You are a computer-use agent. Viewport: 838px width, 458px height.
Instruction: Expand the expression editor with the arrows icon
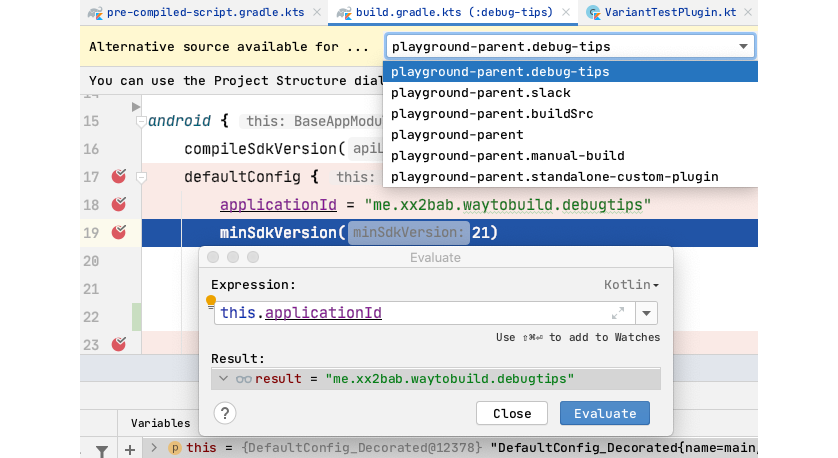pyautogui.click(x=618, y=313)
